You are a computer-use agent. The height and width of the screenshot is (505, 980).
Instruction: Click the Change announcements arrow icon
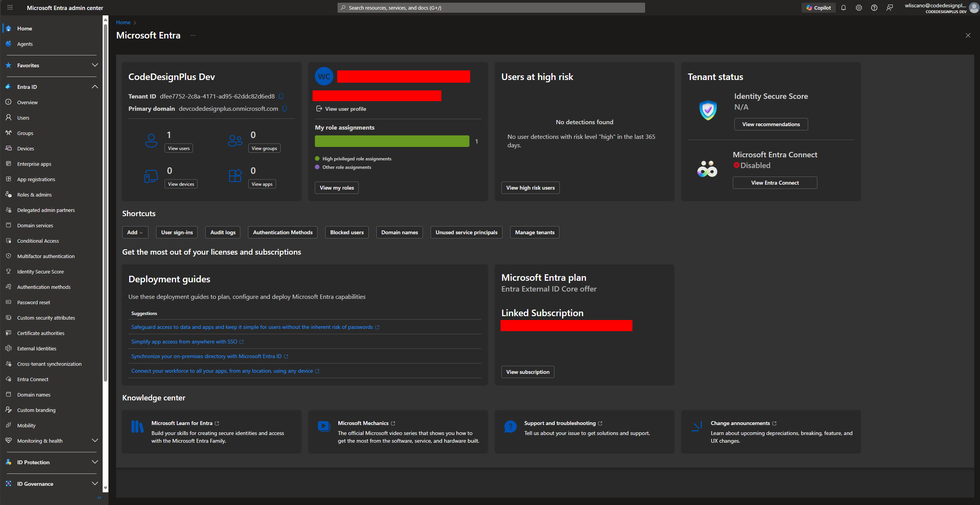(697, 426)
